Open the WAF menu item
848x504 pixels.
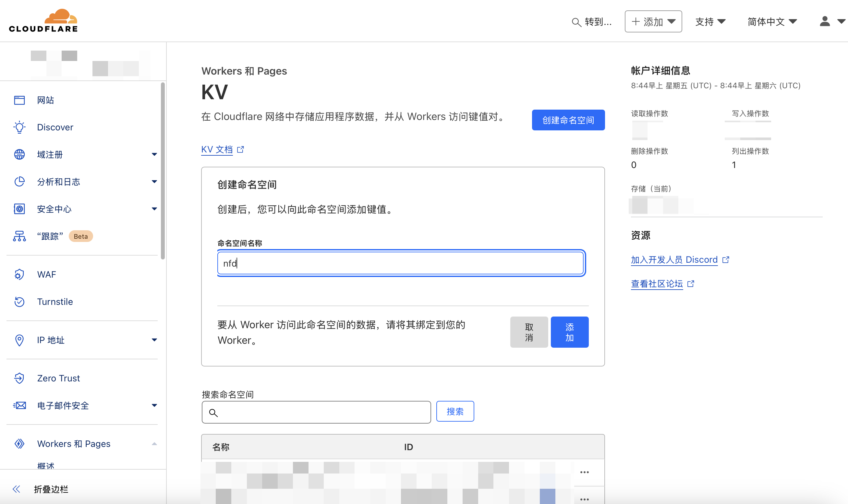(x=46, y=274)
